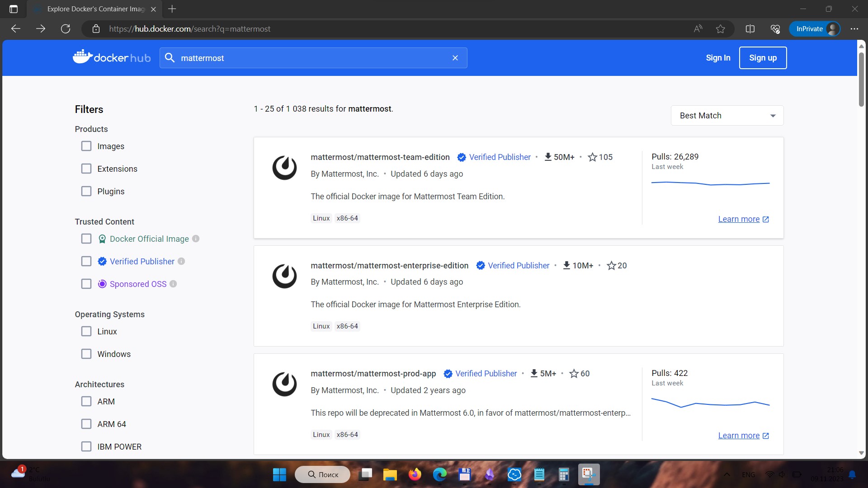Click Sign In
Screen dimensions: 868x488
(x=718, y=58)
